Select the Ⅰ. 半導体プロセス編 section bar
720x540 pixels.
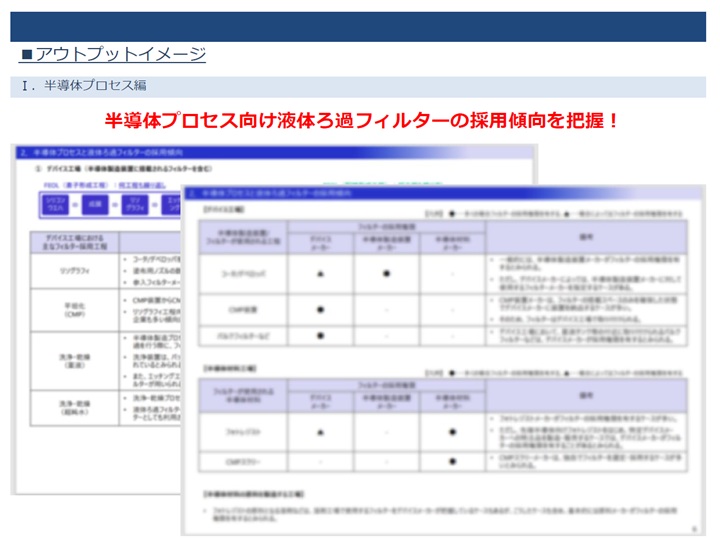[358, 87]
